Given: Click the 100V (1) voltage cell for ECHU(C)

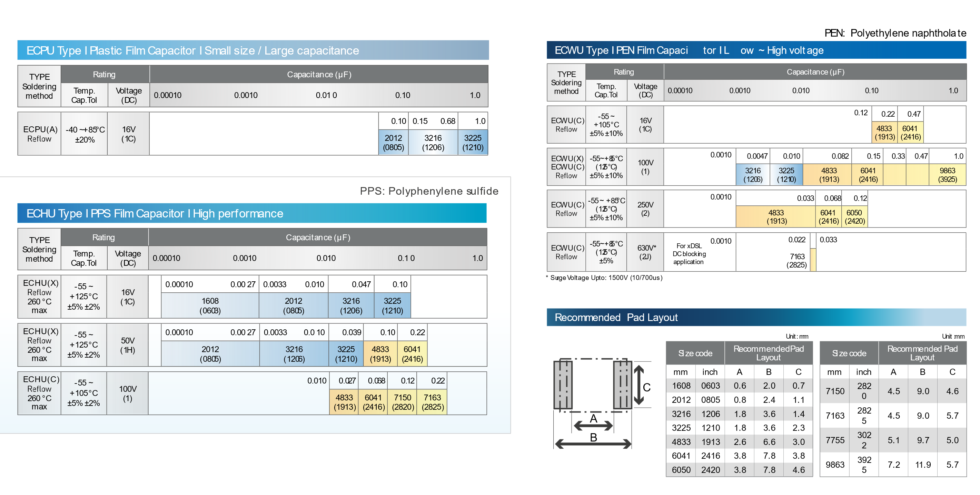Looking at the screenshot, I should pos(127,393).
